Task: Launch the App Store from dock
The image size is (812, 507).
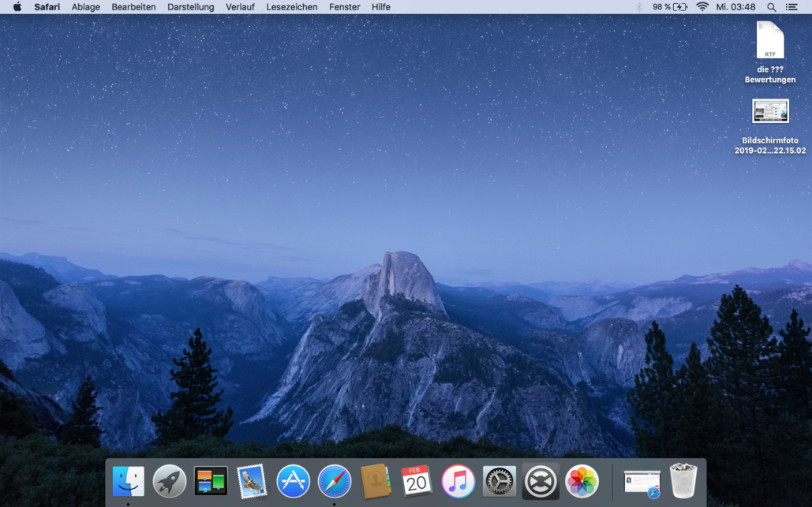Action: coord(293,481)
